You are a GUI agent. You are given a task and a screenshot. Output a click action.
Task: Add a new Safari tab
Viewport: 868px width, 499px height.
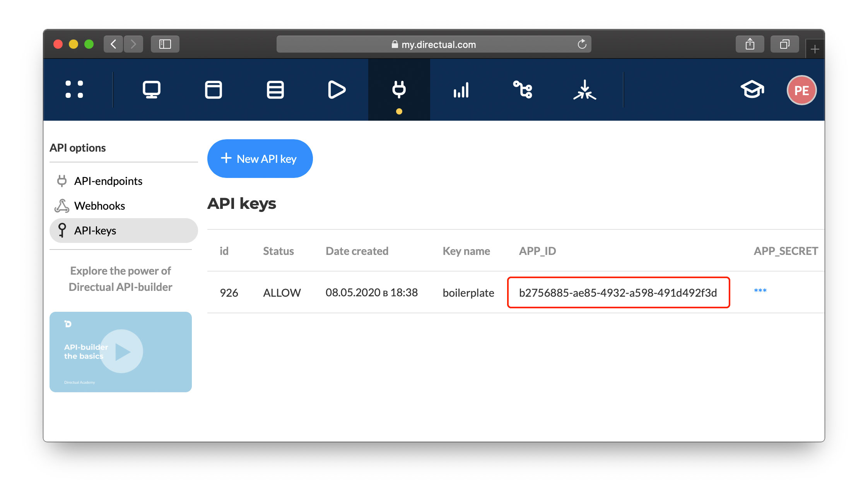tap(815, 49)
